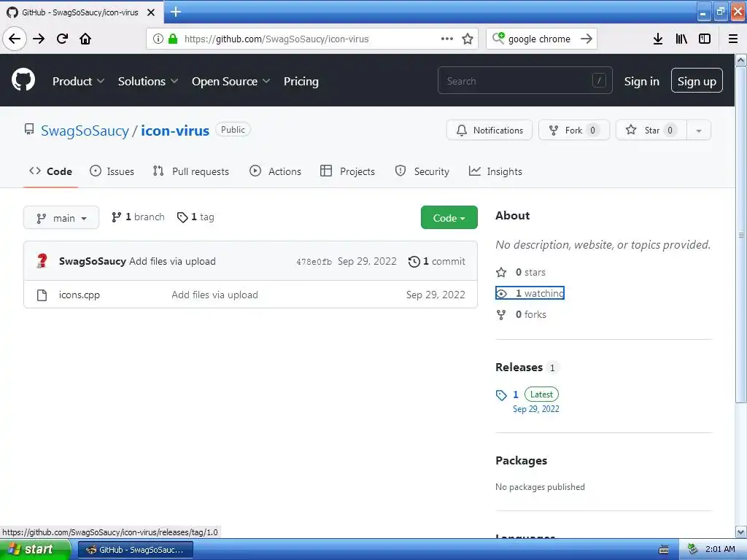Click the star icon beside 0 stars
Viewport: 747px width, 560px height.
(501, 273)
